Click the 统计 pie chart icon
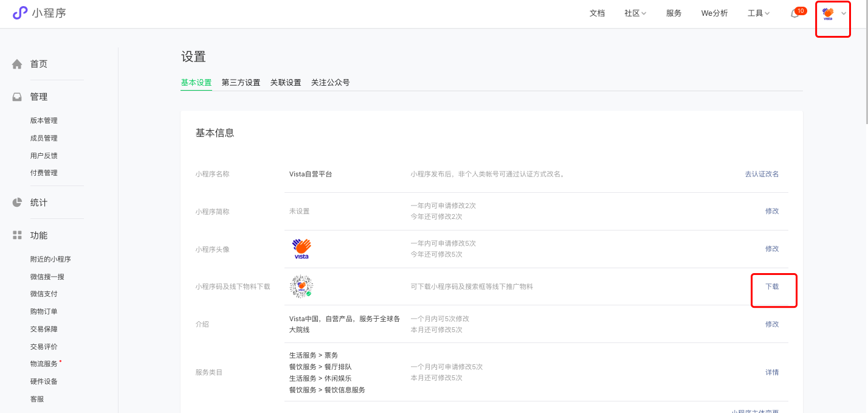 click(17, 203)
